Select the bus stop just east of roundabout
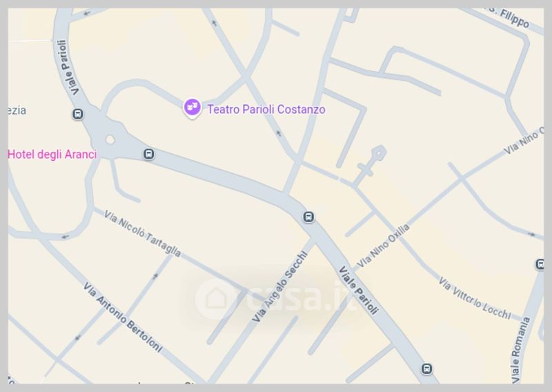This screenshot has width=552, height=392. click(x=148, y=154)
